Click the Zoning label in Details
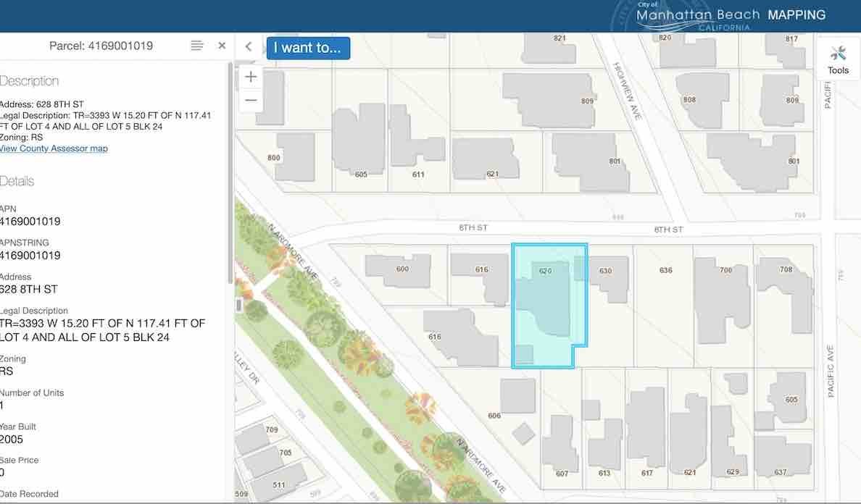The image size is (861, 504). click(x=12, y=358)
